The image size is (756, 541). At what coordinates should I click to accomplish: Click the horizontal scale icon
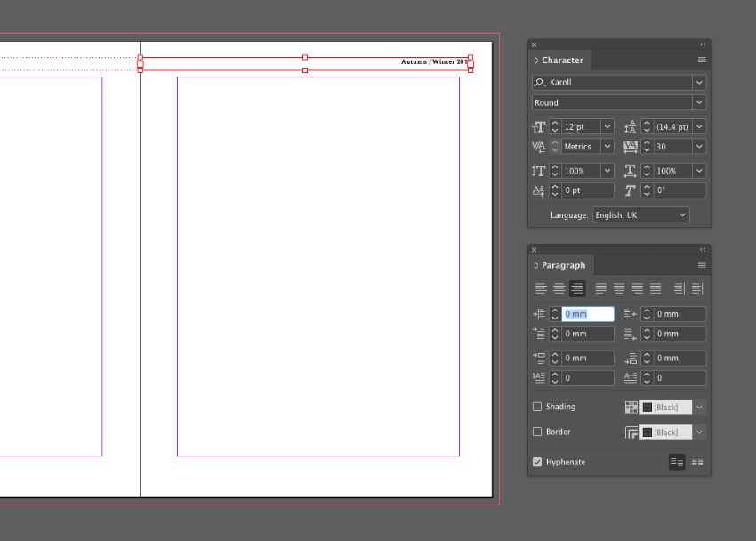[631, 171]
